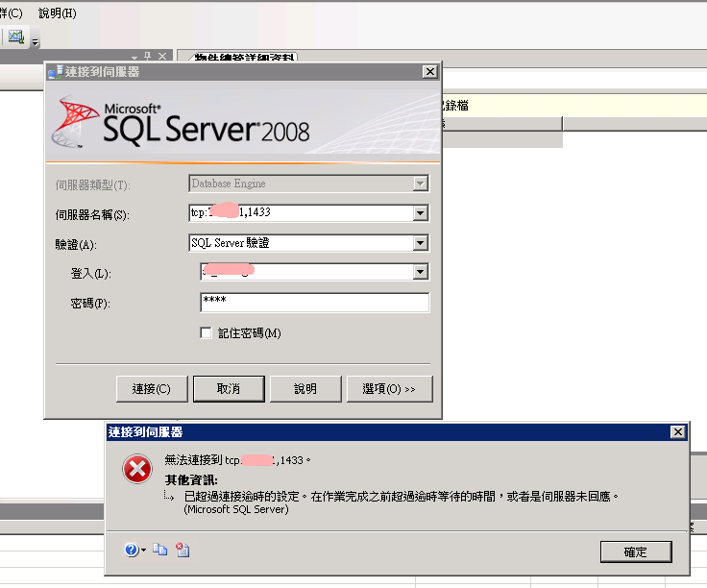707x588 pixels.
Task: Click the 連接(C) button
Action: (152, 389)
